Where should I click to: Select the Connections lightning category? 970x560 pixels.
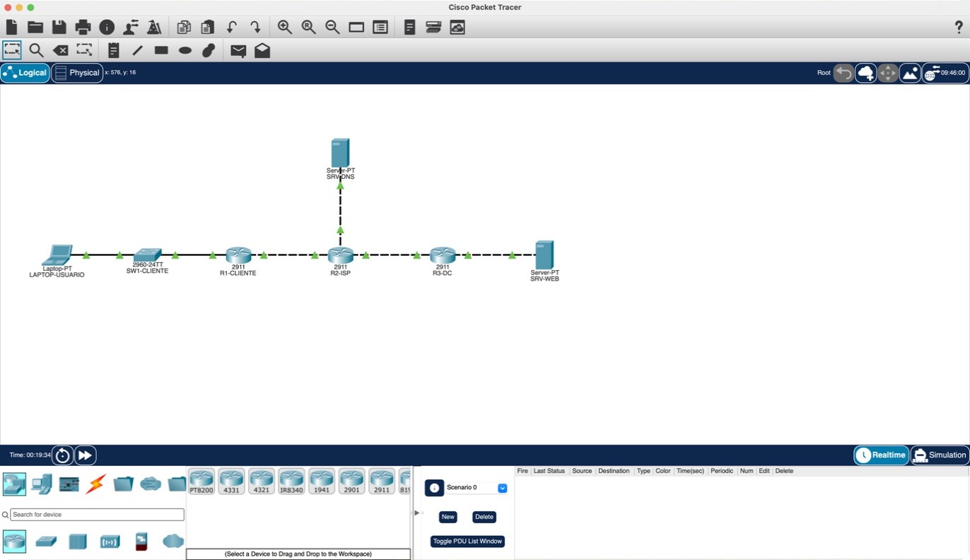pyautogui.click(x=96, y=484)
